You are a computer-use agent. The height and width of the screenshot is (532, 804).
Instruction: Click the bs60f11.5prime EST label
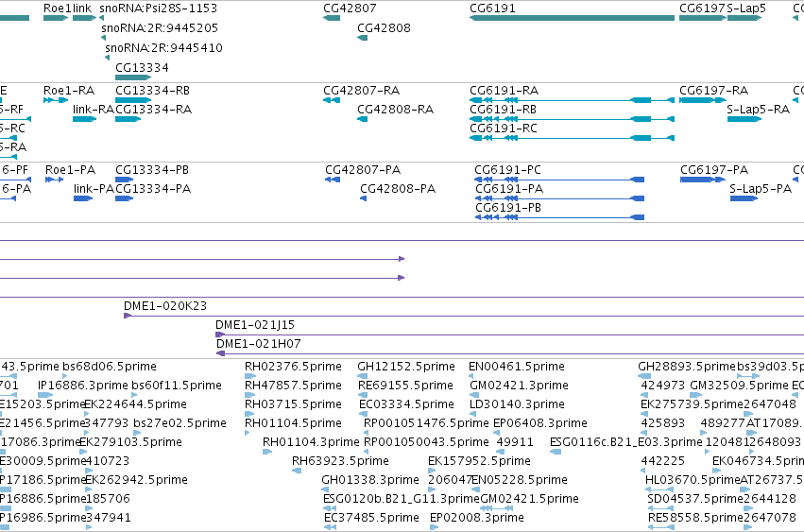(177, 386)
